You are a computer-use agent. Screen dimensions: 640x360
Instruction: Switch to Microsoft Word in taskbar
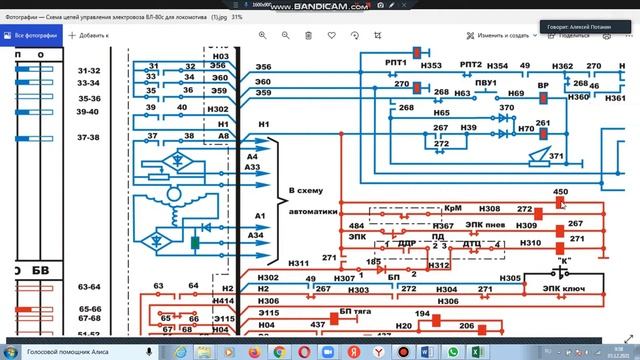427,352
